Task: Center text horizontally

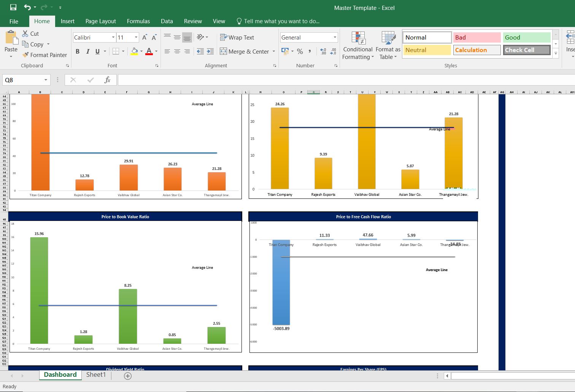Action: (177, 51)
